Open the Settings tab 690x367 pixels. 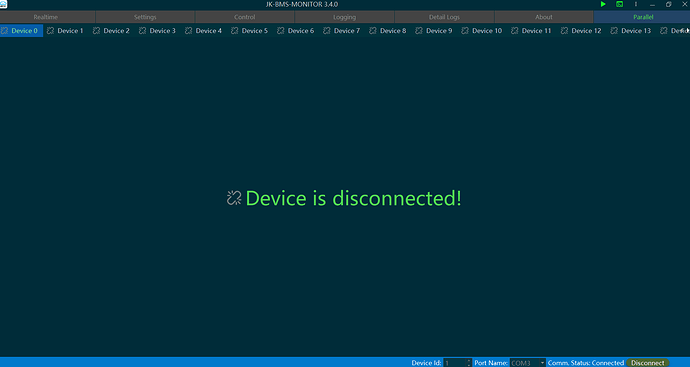145,17
